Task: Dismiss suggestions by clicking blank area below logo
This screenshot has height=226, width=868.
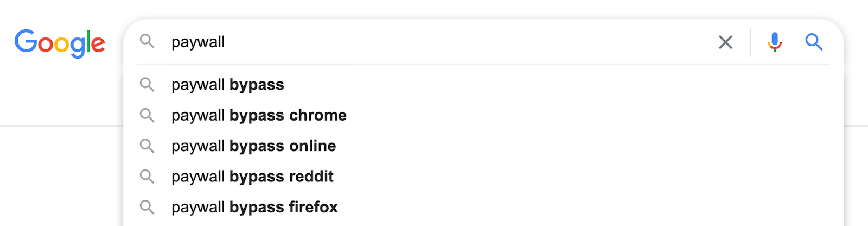Action: tap(60, 174)
